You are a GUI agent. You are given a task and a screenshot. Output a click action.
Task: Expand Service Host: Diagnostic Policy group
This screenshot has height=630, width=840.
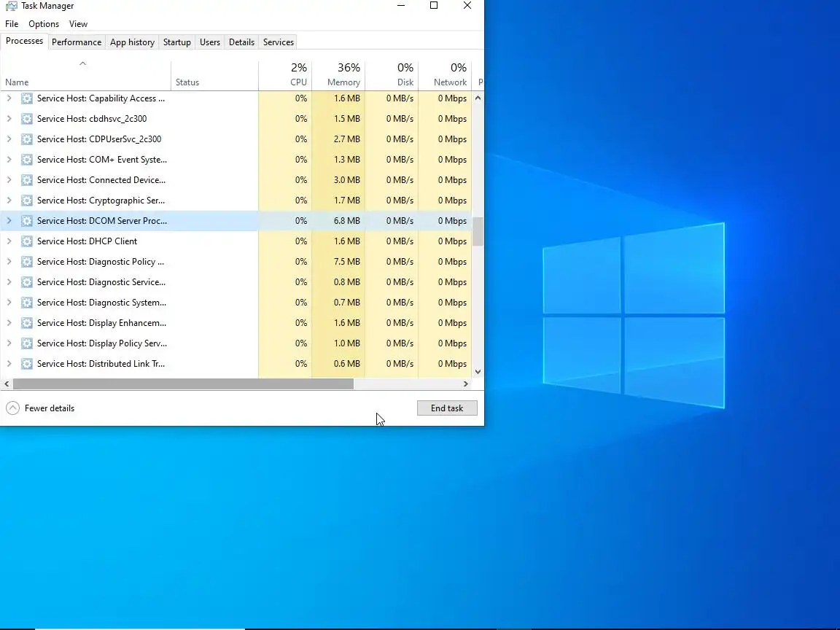(9, 262)
